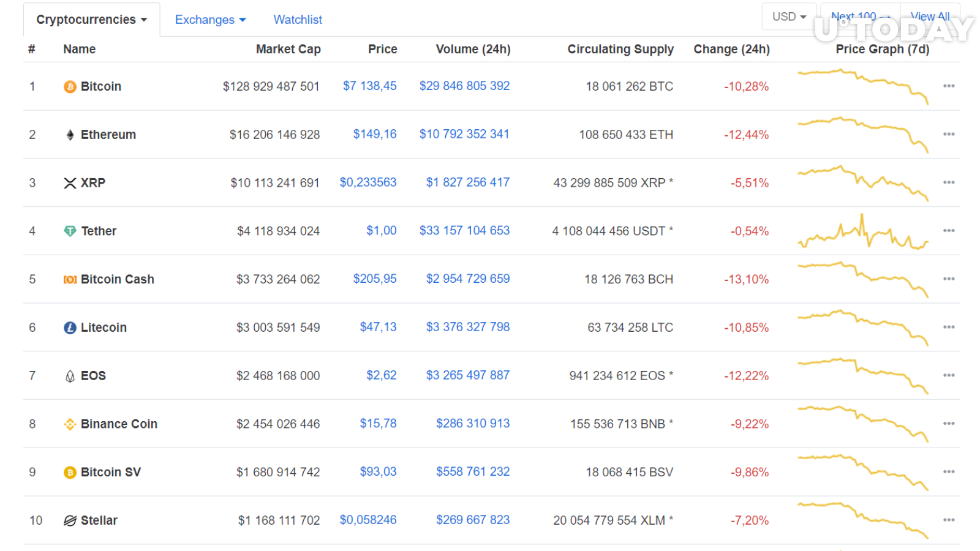Open the more options dots for EOS

[x=949, y=375]
